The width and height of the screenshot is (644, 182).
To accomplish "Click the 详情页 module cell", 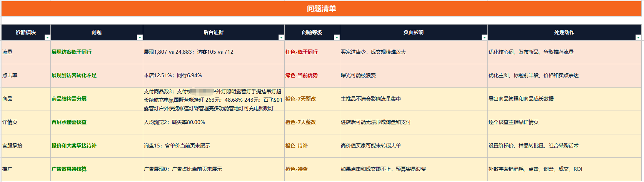I will [x=26, y=122].
